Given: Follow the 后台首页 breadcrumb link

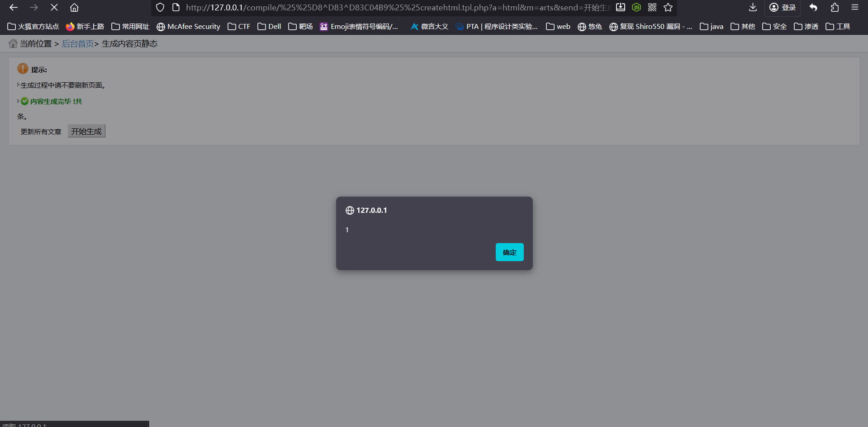Looking at the screenshot, I should [78, 44].
